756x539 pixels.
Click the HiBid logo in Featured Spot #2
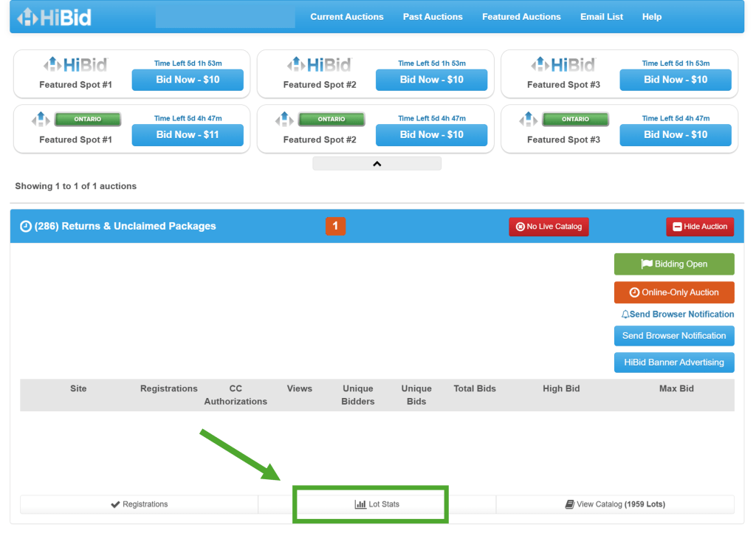pyautogui.click(x=319, y=65)
